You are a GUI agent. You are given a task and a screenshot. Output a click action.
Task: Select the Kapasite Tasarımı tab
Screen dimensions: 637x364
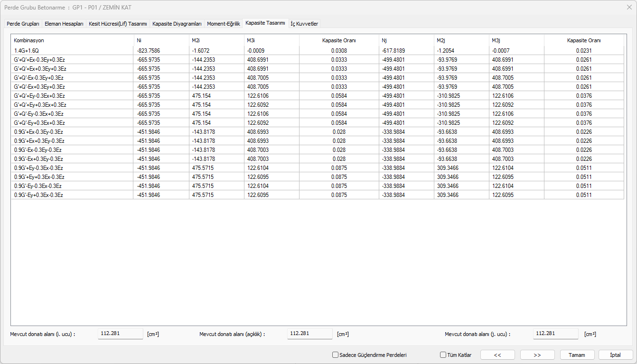coord(265,23)
